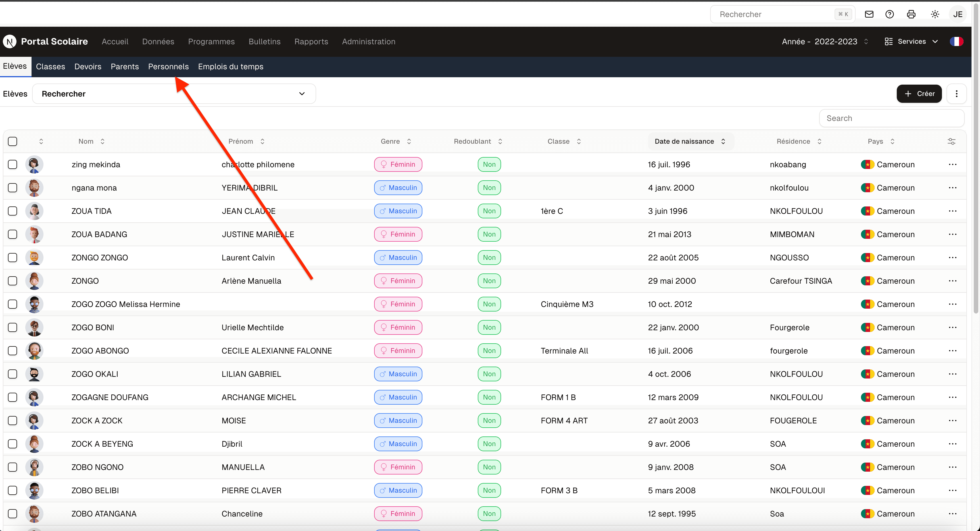Click the JE user avatar
Viewport: 980px width, 531px height.
tap(958, 14)
